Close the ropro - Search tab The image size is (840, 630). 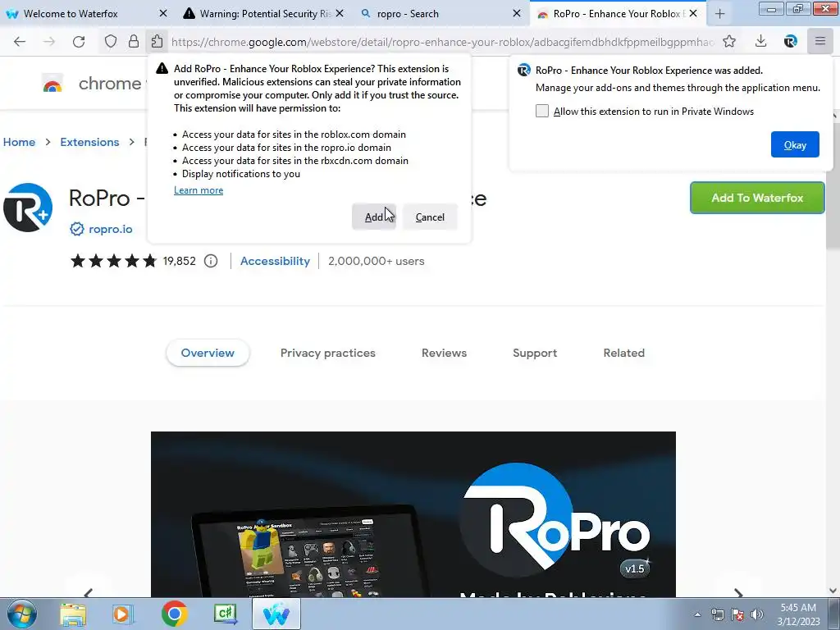click(517, 13)
